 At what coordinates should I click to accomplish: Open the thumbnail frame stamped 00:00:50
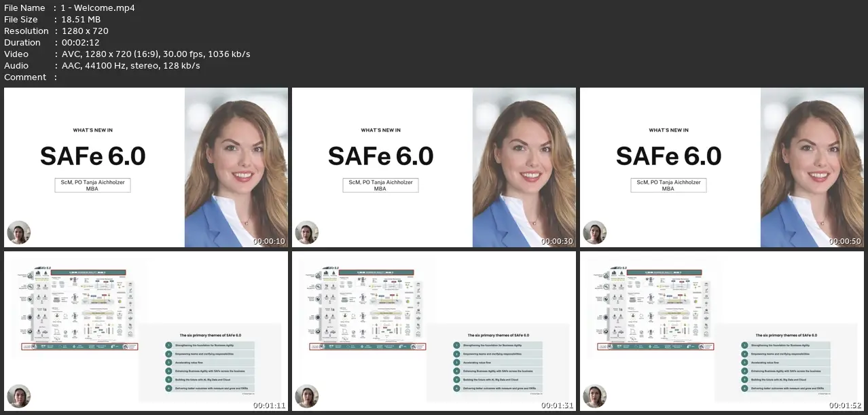[x=722, y=167]
